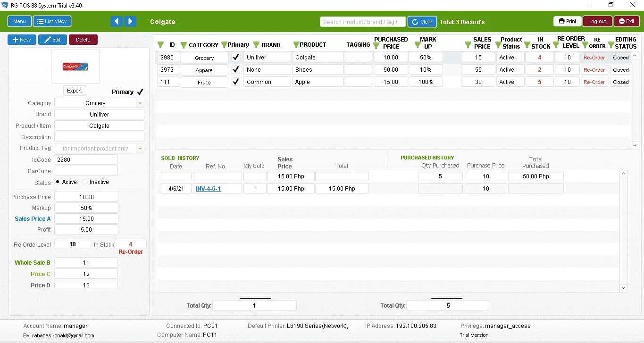Image resolution: width=644 pixels, height=343 pixels.
Task: Click the Edit button
Action: [x=52, y=40]
